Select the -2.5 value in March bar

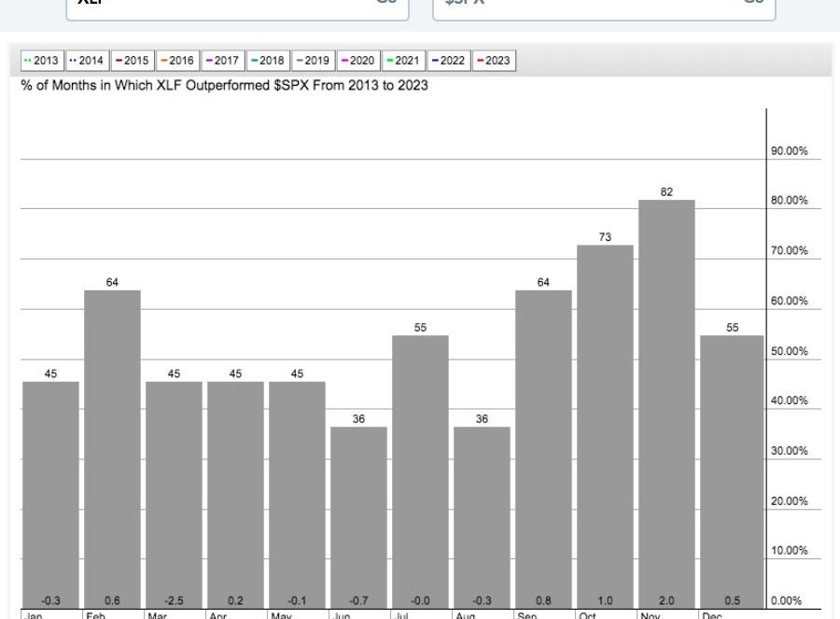[175, 600]
